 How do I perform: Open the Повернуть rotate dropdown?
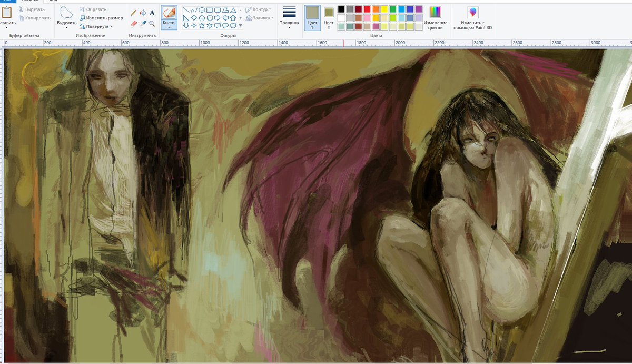[96, 26]
